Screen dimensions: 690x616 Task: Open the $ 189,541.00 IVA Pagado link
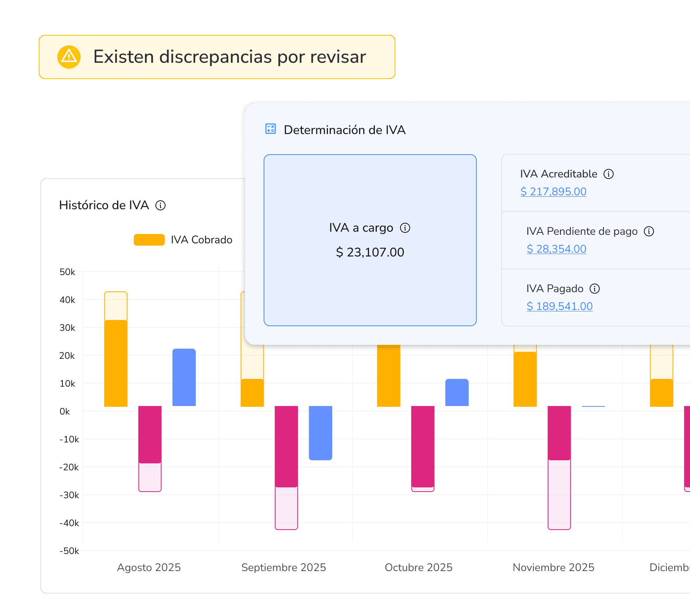click(x=559, y=306)
